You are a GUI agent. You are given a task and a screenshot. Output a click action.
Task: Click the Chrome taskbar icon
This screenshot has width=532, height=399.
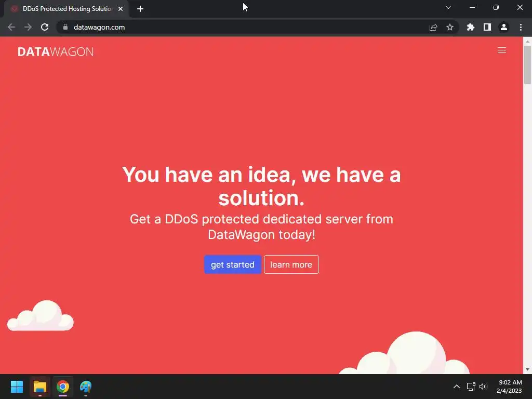(63, 387)
